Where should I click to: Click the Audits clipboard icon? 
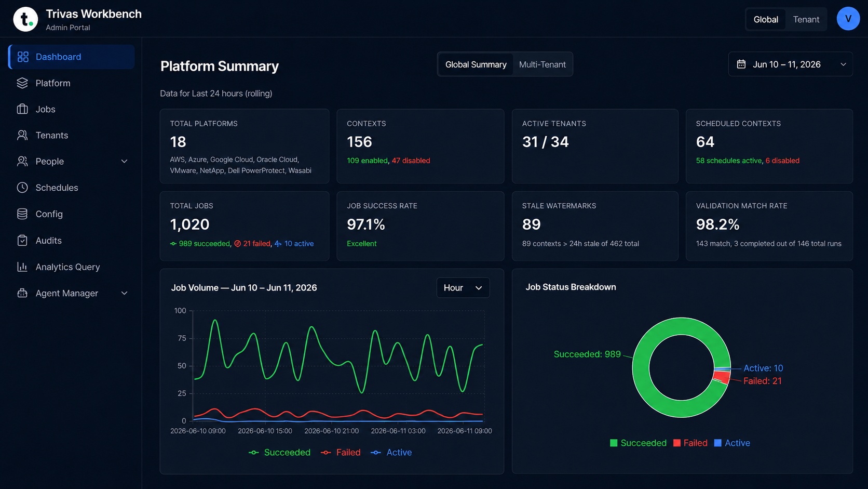pos(22,241)
